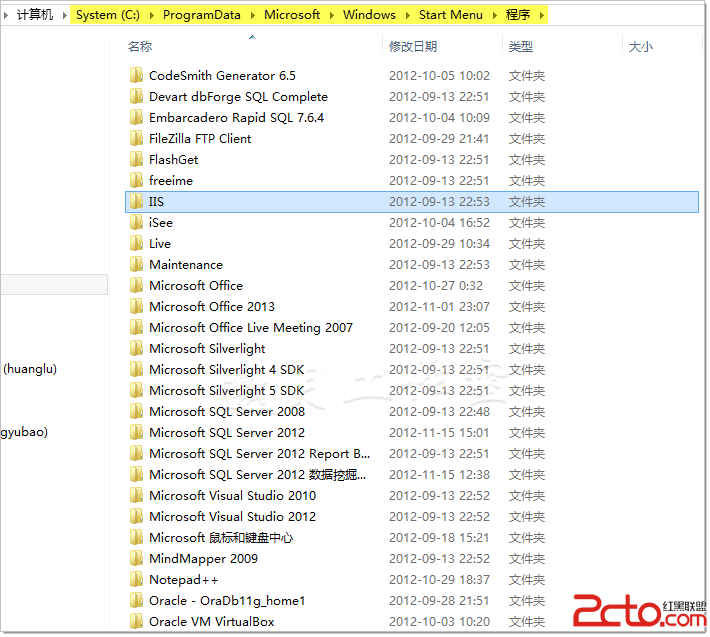Expand the arrow after Windows breadcrumb

408,15
